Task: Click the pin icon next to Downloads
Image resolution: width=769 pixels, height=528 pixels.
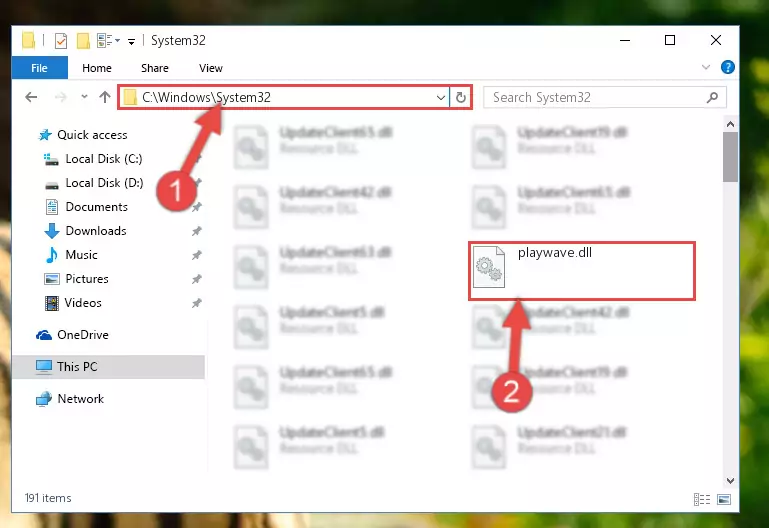Action: pyautogui.click(x=197, y=231)
